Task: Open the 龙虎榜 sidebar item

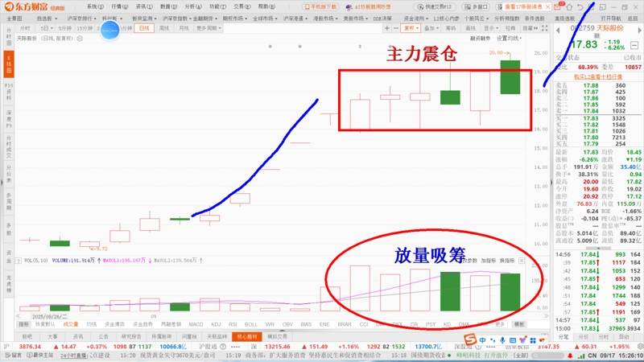Action: click(x=9, y=284)
